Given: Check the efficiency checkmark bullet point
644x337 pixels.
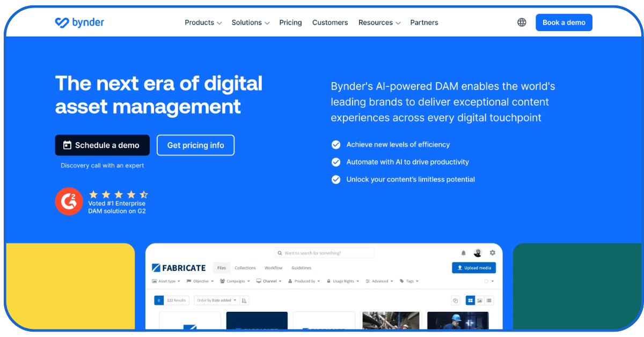Looking at the screenshot, I should 335,144.
